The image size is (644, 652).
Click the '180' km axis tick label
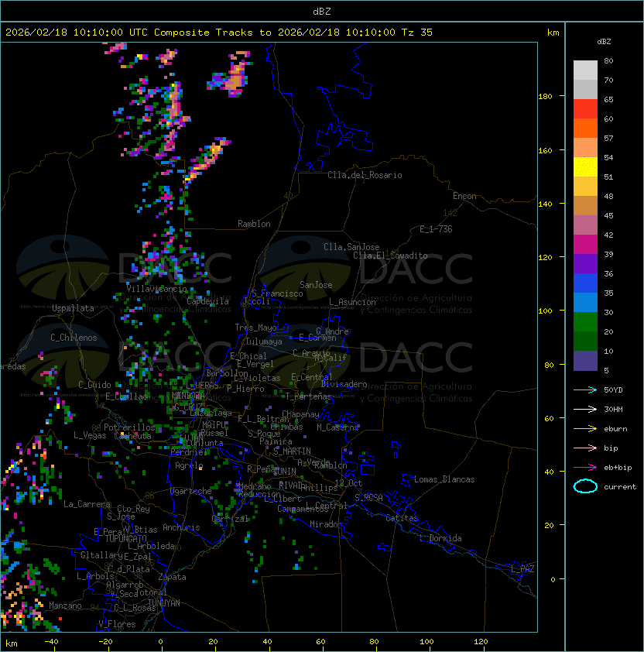point(545,97)
